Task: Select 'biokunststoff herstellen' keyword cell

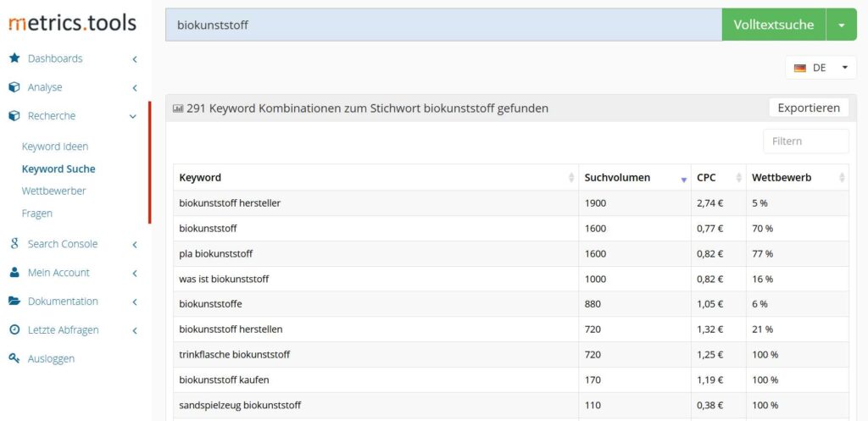Action: [x=376, y=330]
